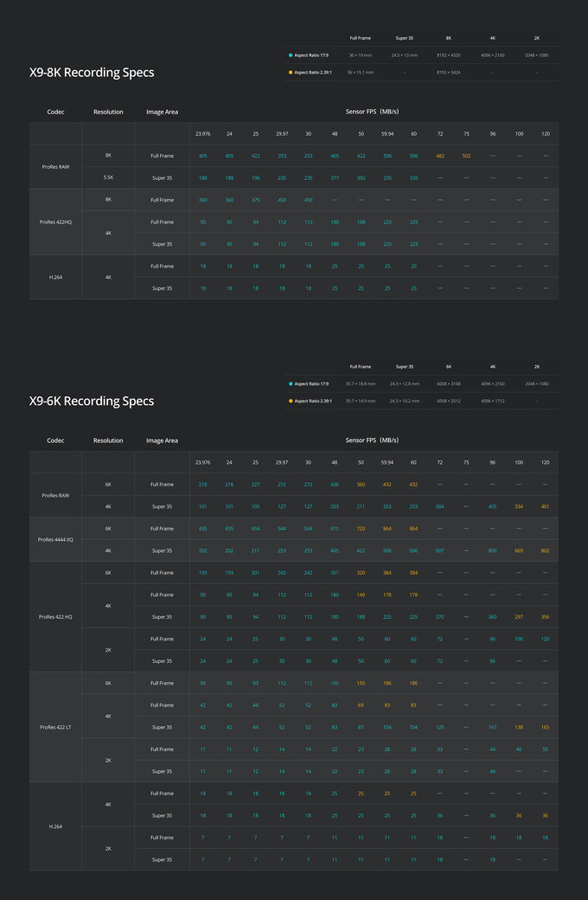Click the '454' value in X9-6K table
The width and height of the screenshot is (588, 900).
[256, 529]
